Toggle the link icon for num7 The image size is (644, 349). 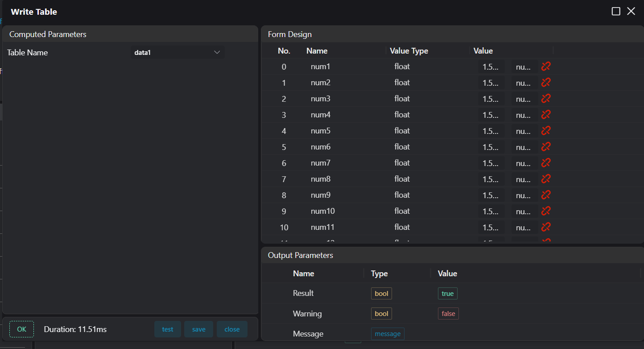pos(546,163)
